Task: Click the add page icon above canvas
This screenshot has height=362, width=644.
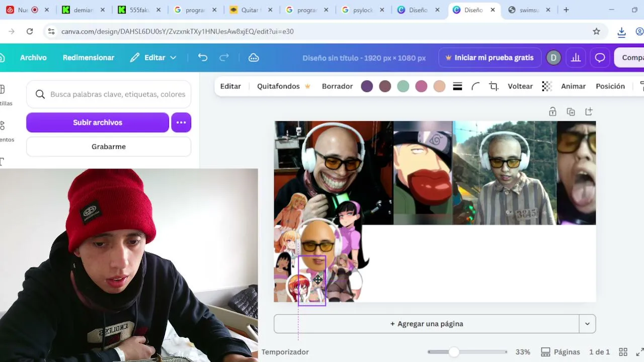Action: point(589,112)
